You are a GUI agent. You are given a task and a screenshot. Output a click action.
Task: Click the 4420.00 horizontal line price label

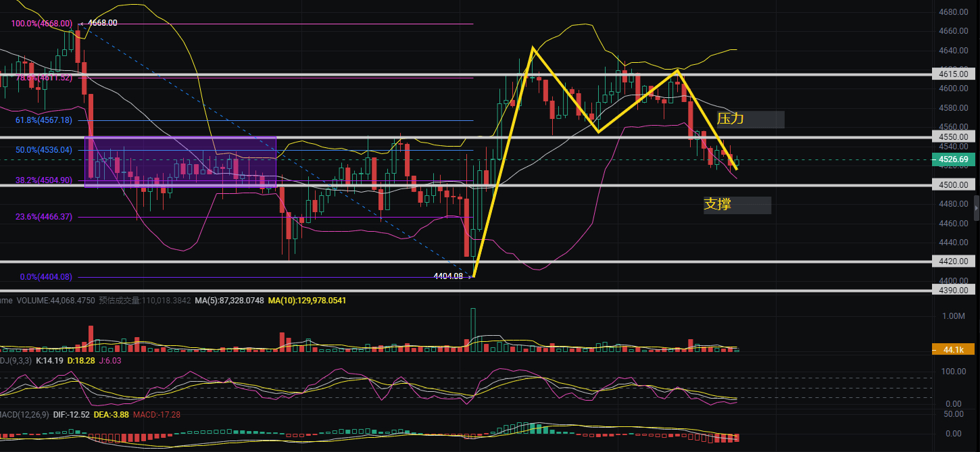click(x=954, y=261)
